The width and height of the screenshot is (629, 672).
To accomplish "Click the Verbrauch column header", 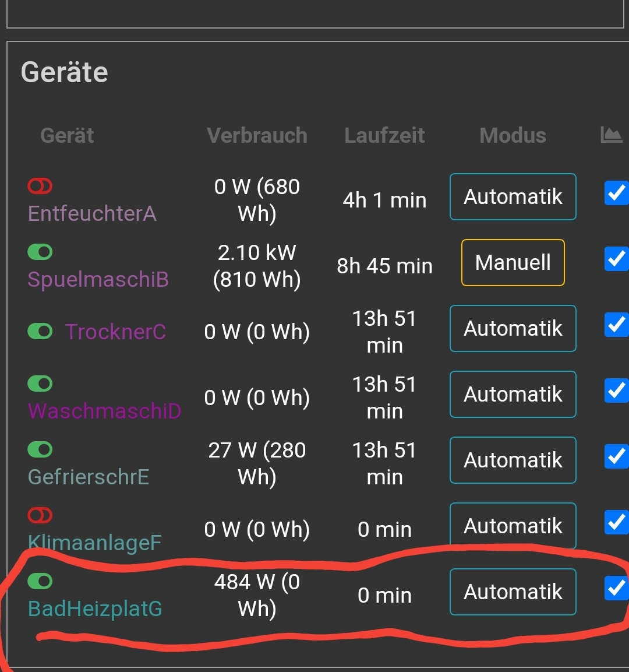I will pyautogui.click(x=257, y=136).
